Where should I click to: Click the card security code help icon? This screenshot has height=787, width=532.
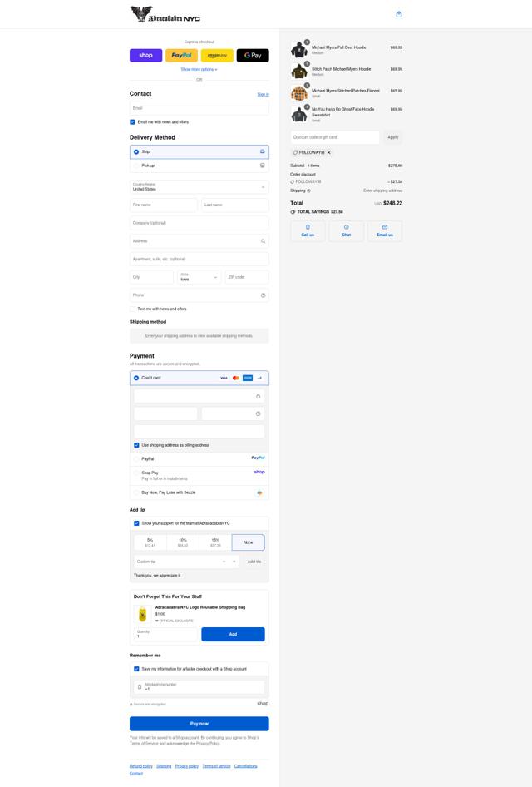pos(258,413)
